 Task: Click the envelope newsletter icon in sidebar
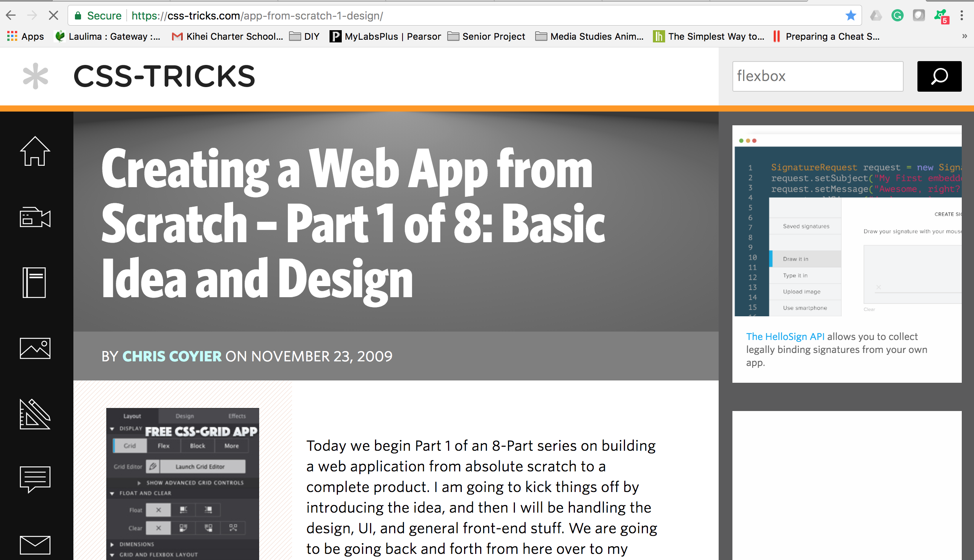coord(35,545)
